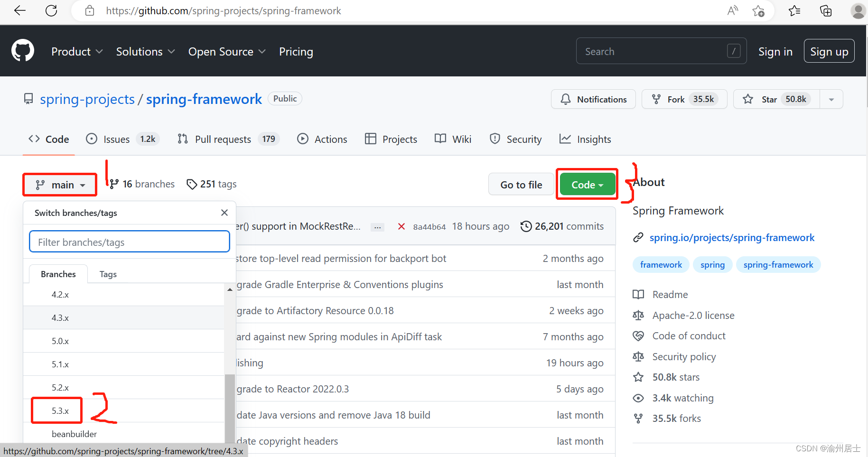
Task: Open the Security tab
Action: 515,139
